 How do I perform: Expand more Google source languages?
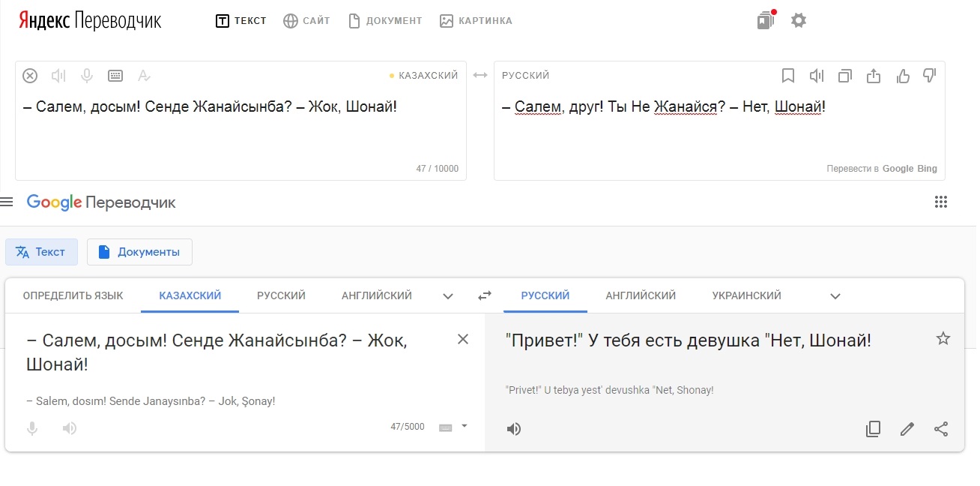(448, 296)
